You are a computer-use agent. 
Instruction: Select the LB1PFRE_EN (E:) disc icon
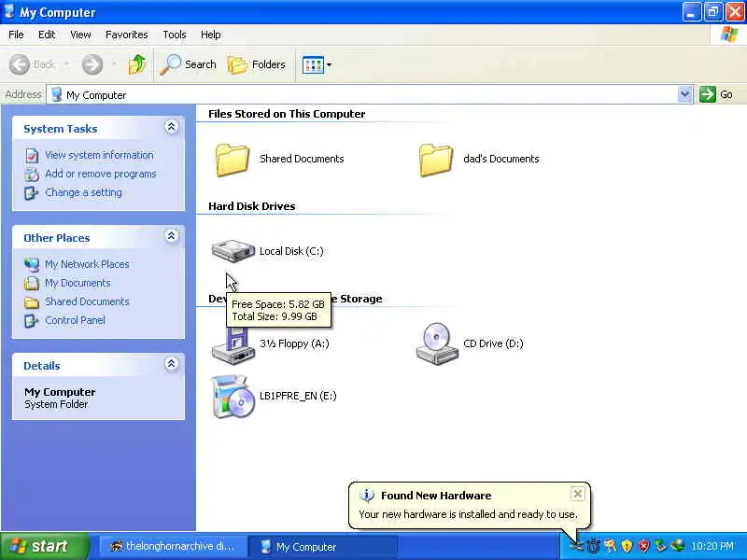click(232, 397)
